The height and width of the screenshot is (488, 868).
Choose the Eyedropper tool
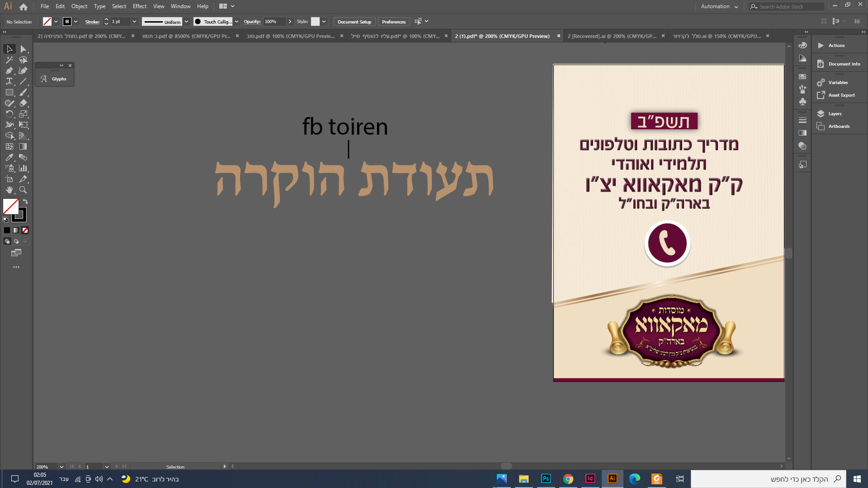pyautogui.click(x=9, y=157)
